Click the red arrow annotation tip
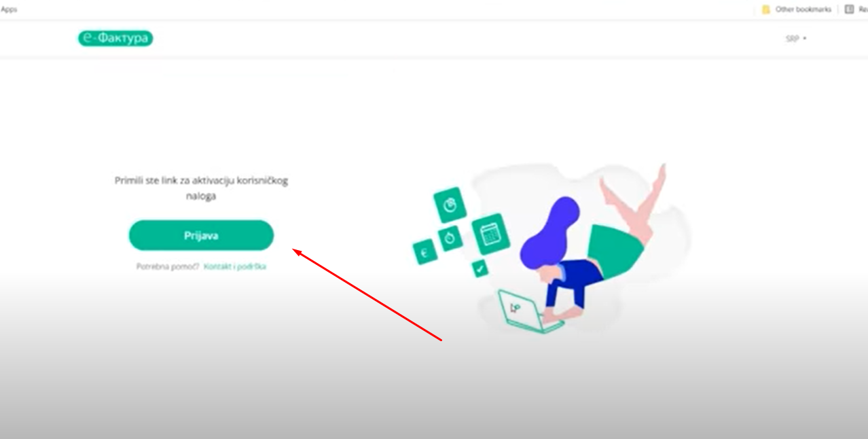 (294, 250)
